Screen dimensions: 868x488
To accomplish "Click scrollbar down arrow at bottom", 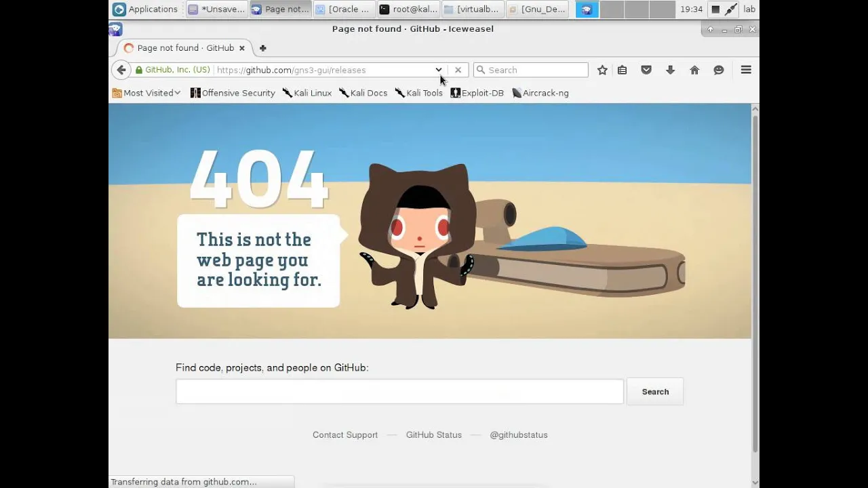I will [x=755, y=482].
